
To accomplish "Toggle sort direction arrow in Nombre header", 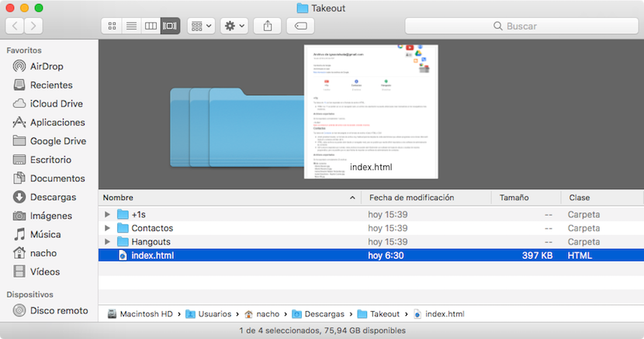I will click(352, 198).
